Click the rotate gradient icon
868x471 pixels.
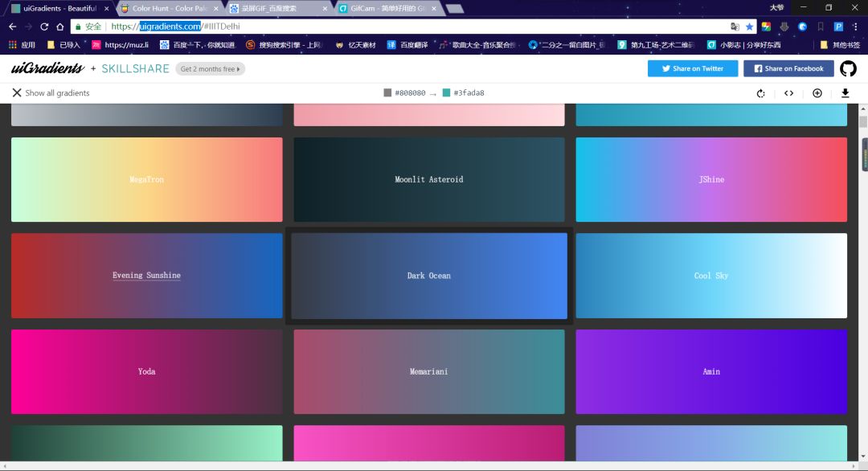pyautogui.click(x=760, y=93)
